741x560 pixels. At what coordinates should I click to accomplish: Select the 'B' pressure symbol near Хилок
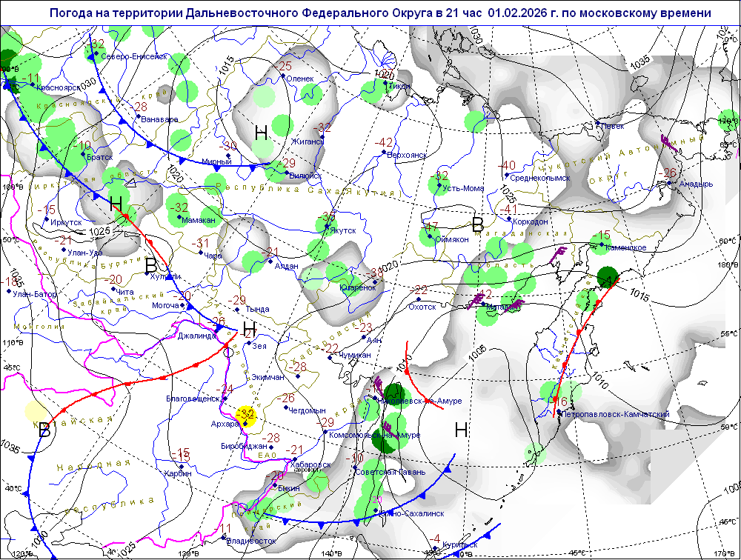pos(151,264)
